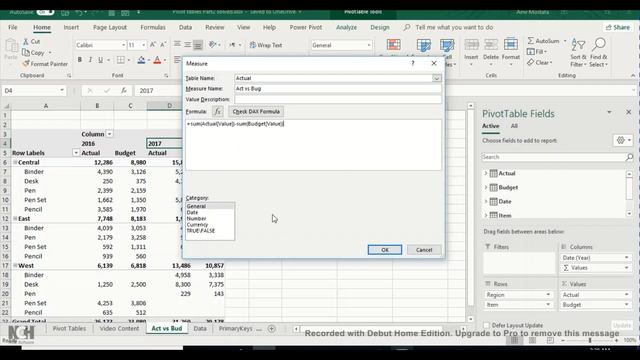Click the fill color bucket swatch
Screen dimensions: 640x360
point(141,60)
